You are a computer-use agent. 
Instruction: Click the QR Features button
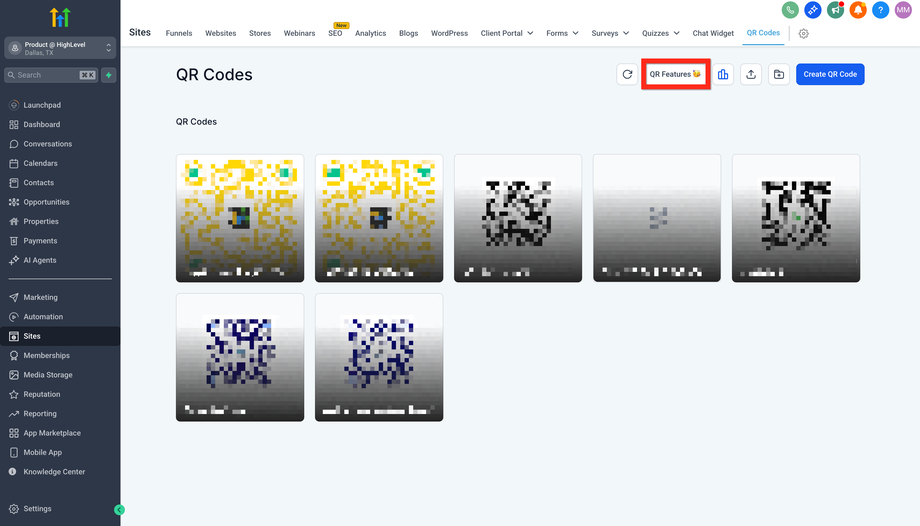tap(675, 74)
